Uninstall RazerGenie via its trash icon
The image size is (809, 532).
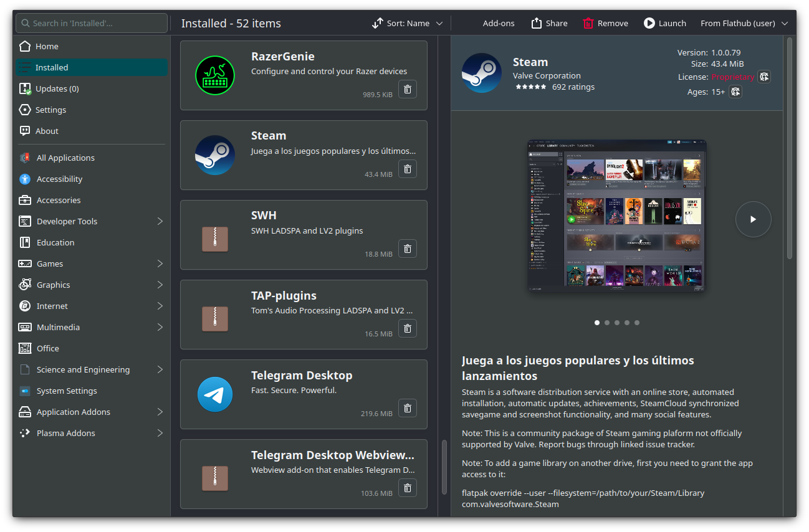pos(407,89)
